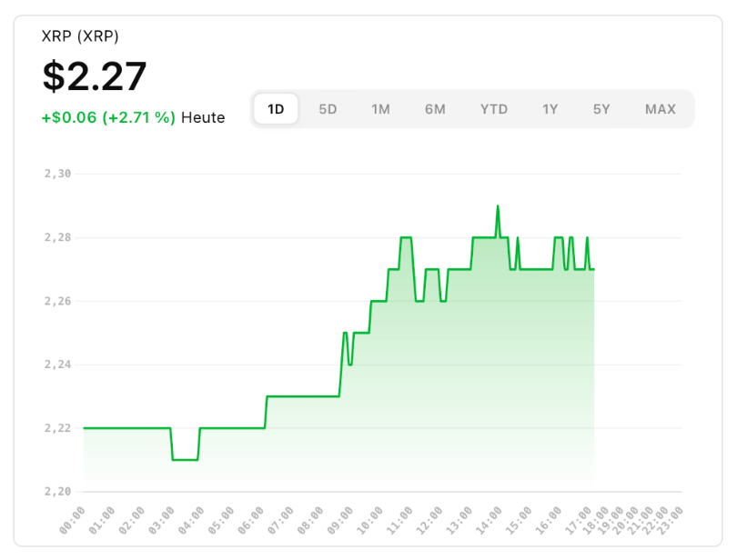This screenshot has width=737, height=560.
Task: Click the $2.27 current price
Action: point(95,76)
